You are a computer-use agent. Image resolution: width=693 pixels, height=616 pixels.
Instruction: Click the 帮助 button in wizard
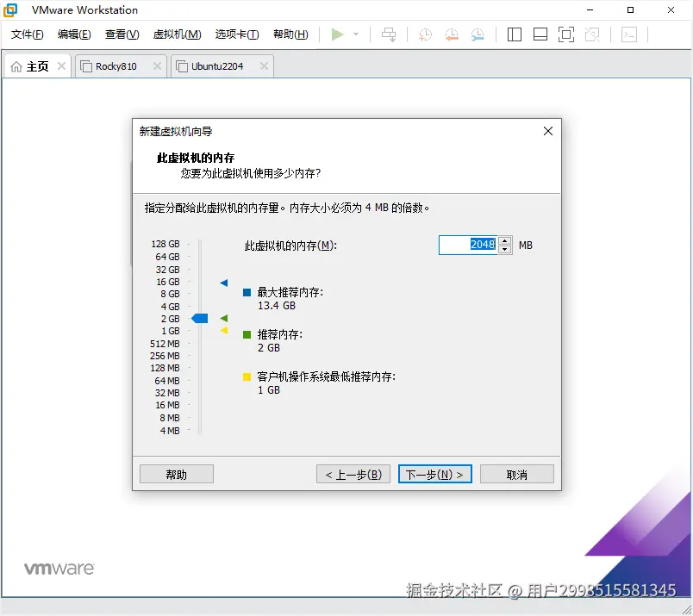177,474
